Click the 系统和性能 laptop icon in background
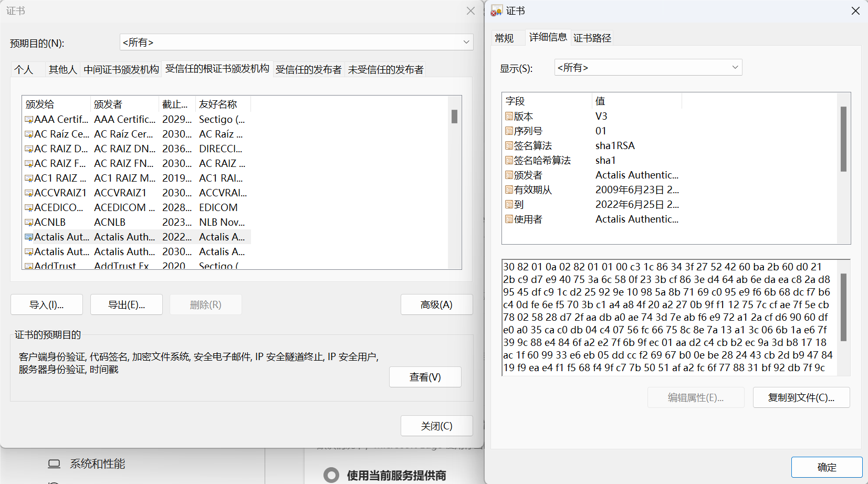The width and height of the screenshot is (868, 484). pyautogui.click(x=54, y=464)
